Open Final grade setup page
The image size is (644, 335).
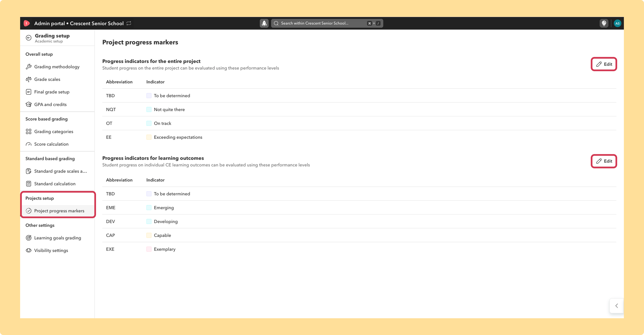pos(57,92)
